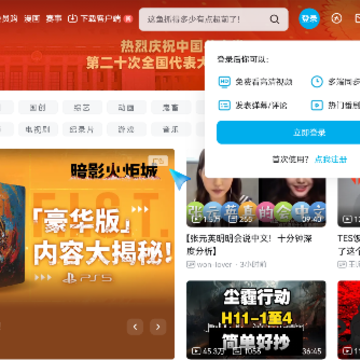Click the blue 登录 avatar button
The image size is (360, 360).
pos(309,19)
